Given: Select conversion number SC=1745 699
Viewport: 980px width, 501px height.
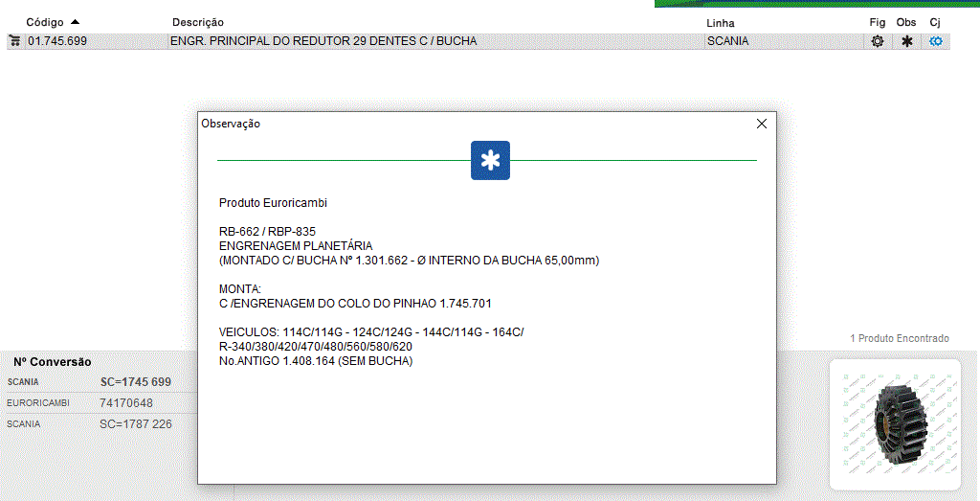Looking at the screenshot, I should click(136, 382).
